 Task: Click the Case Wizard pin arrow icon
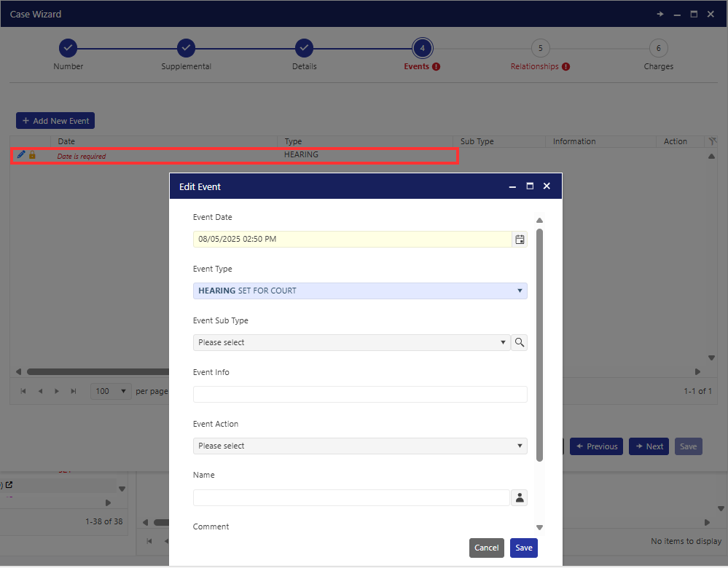(x=659, y=14)
